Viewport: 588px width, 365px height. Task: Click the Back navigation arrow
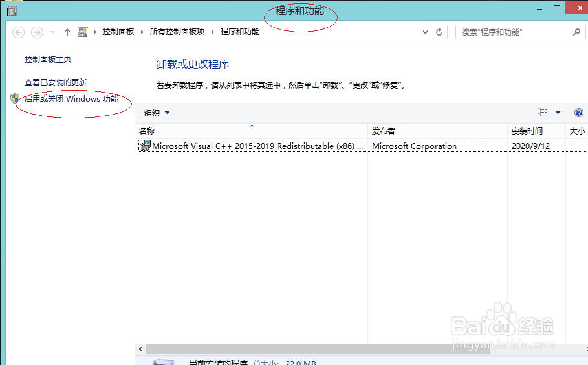coord(18,32)
